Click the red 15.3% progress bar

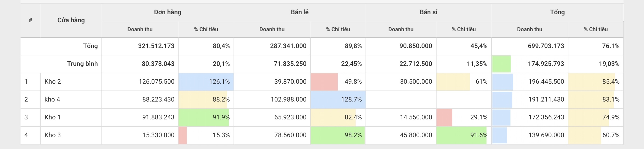(x=183, y=135)
